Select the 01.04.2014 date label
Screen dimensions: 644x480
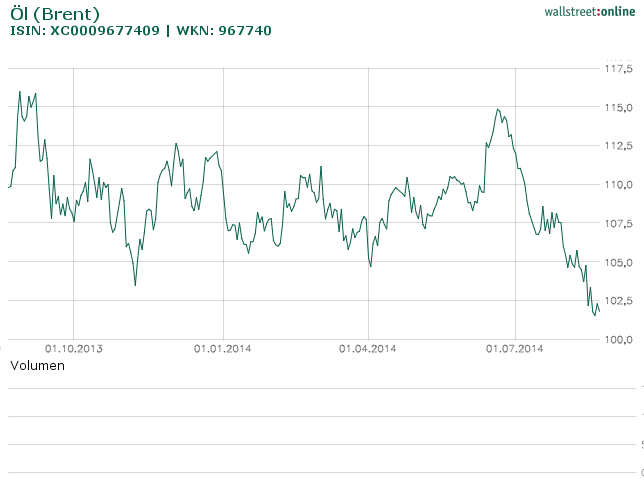pos(369,349)
